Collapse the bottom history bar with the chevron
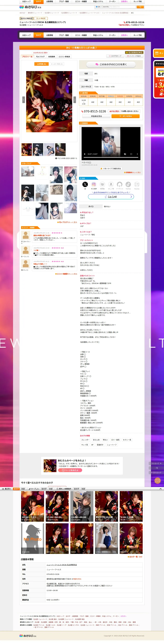 [161, 489]
